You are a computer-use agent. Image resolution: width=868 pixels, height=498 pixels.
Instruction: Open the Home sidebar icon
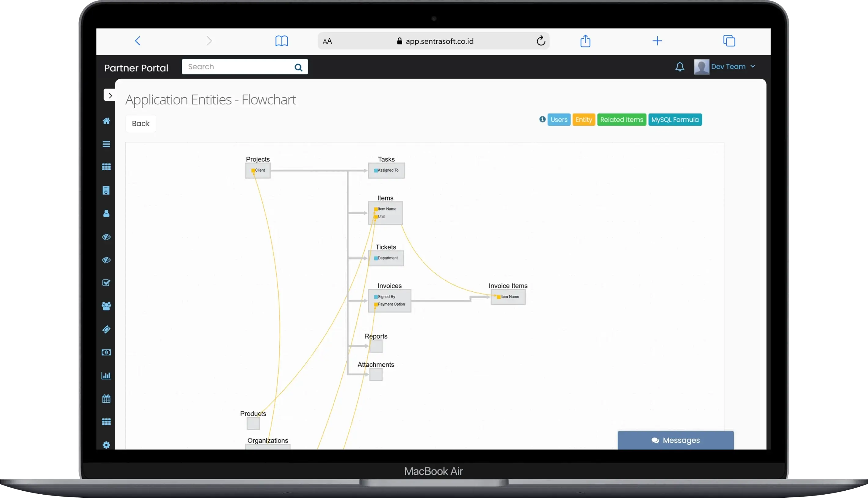107,121
